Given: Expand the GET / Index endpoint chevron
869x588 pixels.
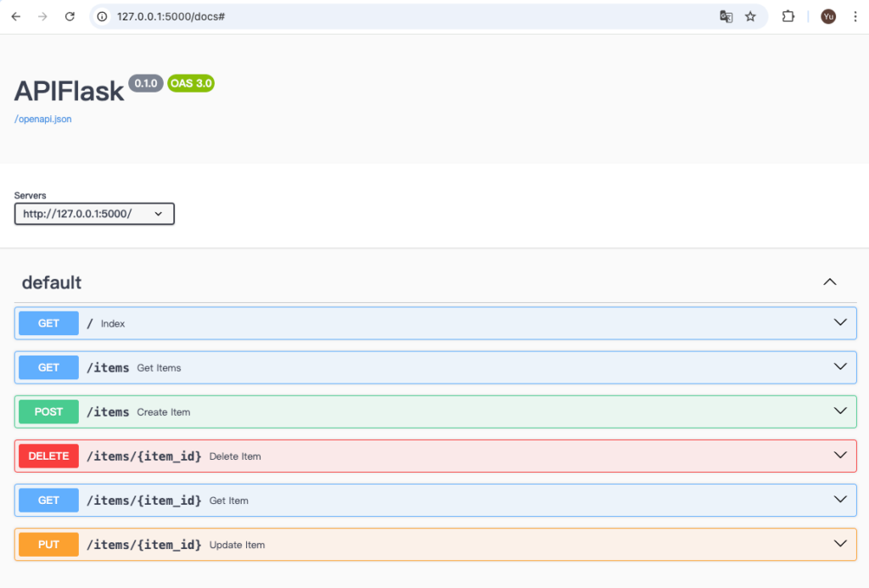Looking at the screenshot, I should point(840,322).
